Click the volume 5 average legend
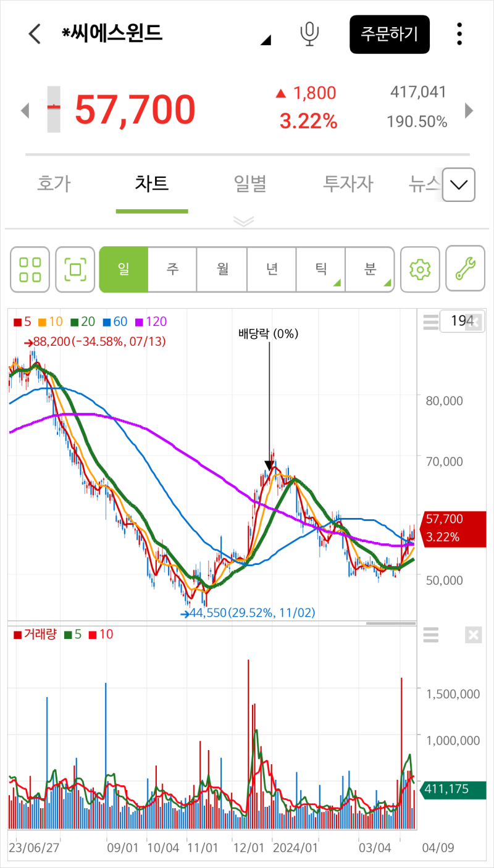The image size is (494, 868). click(72, 634)
